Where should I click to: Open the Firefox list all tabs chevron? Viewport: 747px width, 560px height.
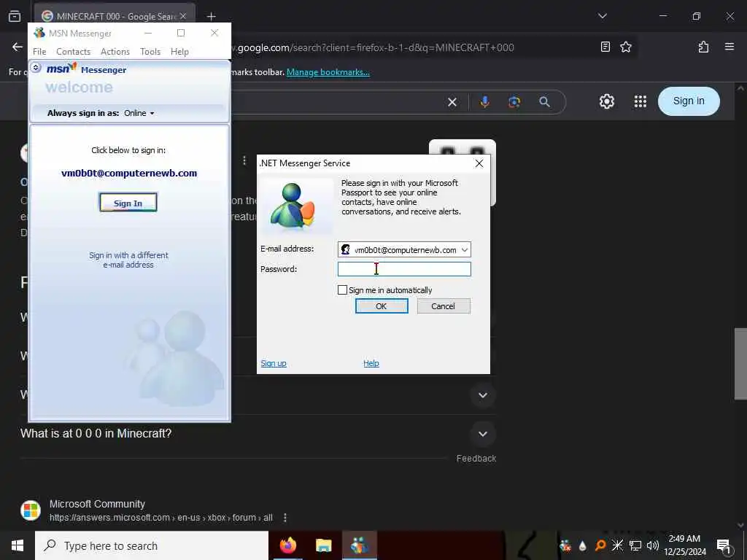(602, 16)
